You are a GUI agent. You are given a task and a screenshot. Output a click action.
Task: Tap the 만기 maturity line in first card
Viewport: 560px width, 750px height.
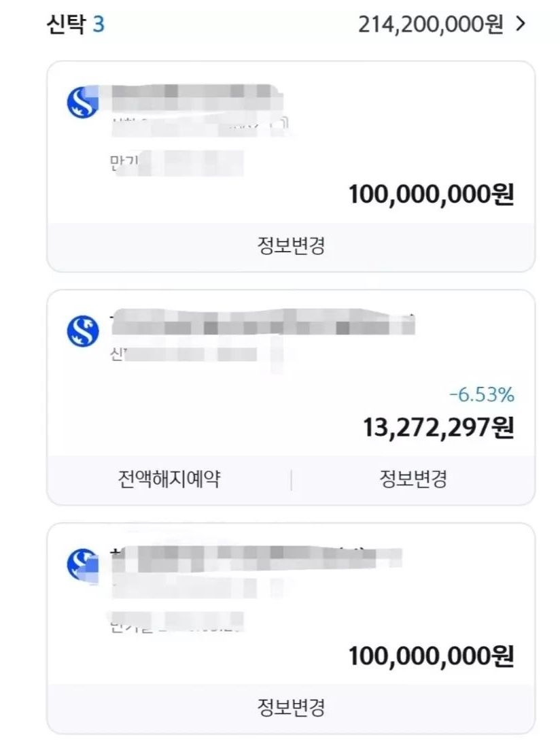point(177,163)
